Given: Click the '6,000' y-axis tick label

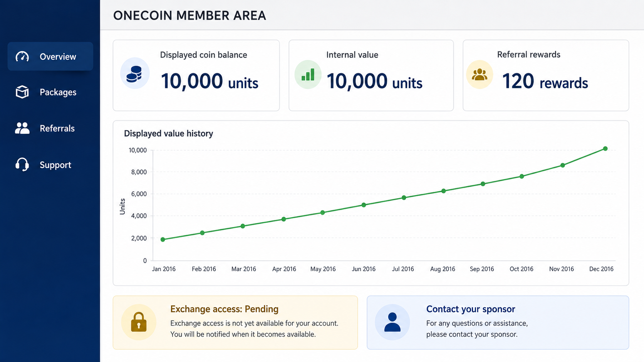Looking at the screenshot, I should point(139,194).
